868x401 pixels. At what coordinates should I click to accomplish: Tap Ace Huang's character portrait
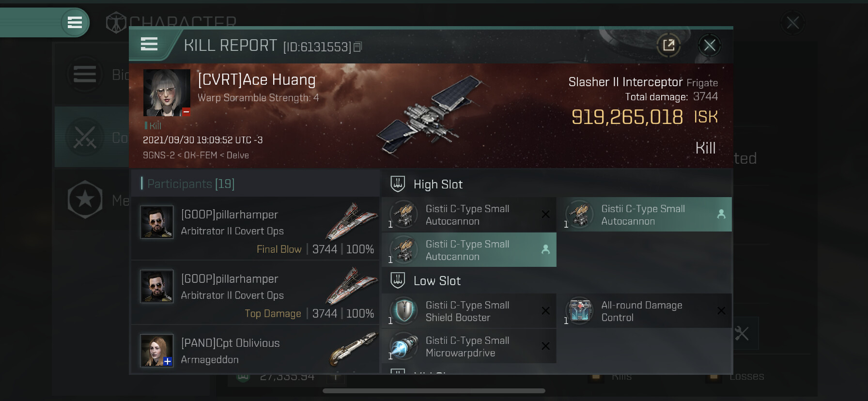(x=167, y=93)
